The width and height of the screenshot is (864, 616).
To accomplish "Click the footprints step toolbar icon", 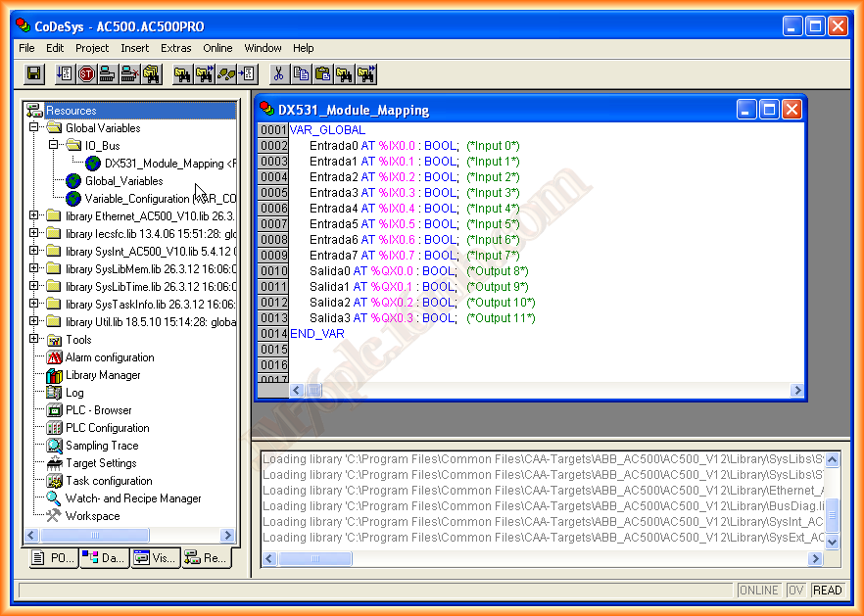I will pyautogui.click(x=225, y=73).
